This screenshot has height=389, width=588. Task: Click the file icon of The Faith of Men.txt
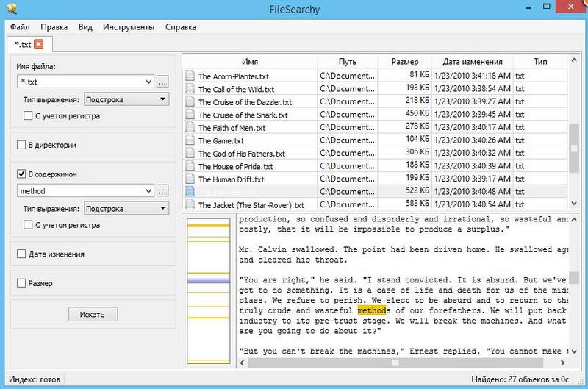coord(190,127)
